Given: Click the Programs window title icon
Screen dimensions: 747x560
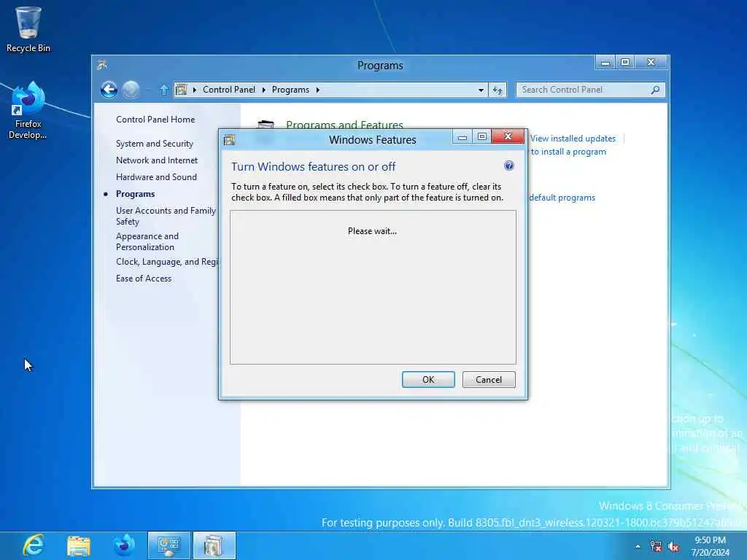Looking at the screenshot, I should [x=102, y=65].
